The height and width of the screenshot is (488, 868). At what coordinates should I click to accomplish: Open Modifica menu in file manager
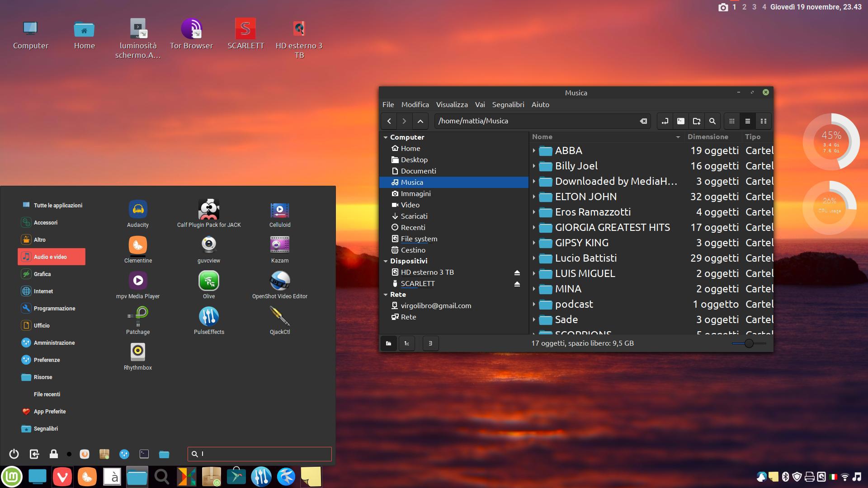pos(416,105)
